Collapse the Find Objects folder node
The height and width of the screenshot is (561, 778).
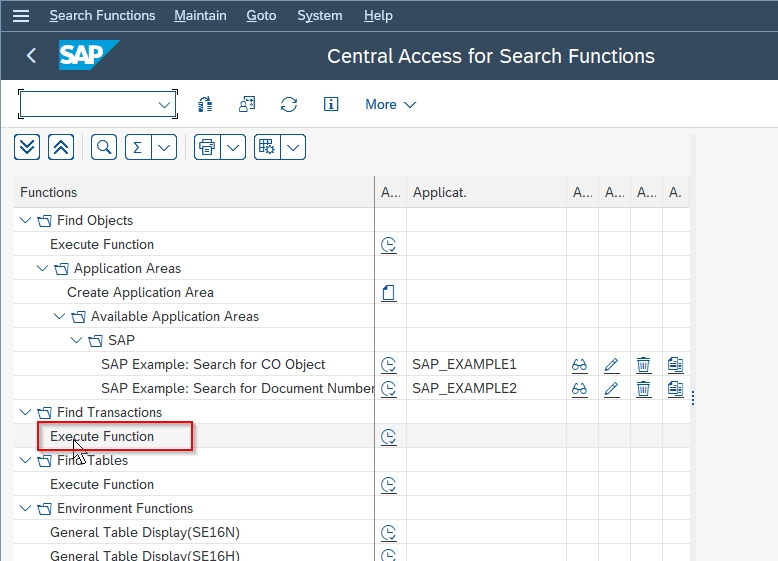click(x=25, y=220)
